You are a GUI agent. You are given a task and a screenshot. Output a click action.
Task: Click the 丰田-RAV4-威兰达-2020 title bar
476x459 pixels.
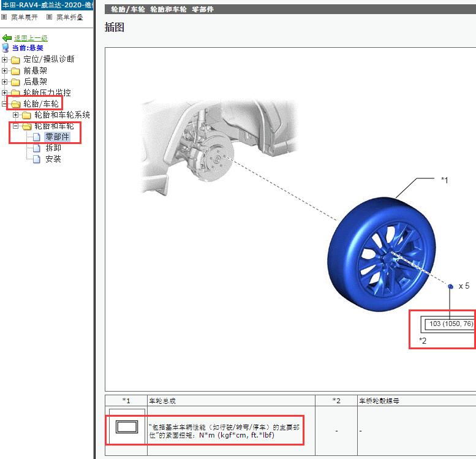[47, 5]
